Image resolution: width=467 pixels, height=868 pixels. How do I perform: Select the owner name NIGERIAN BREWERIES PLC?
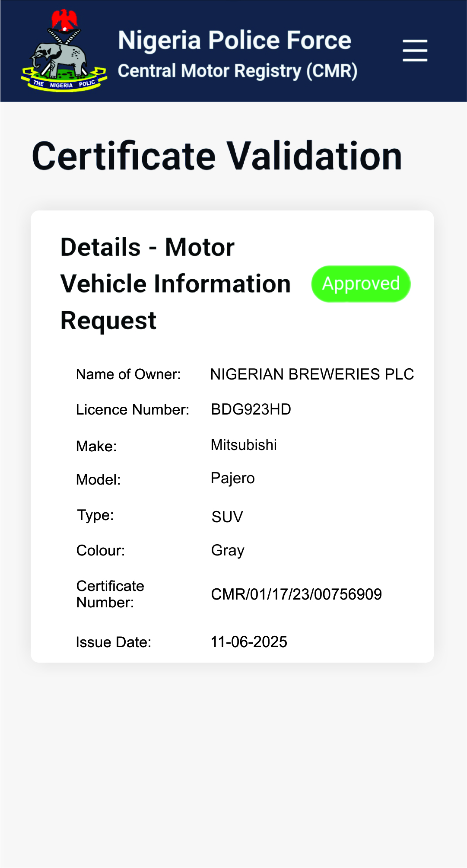point(312,374)
